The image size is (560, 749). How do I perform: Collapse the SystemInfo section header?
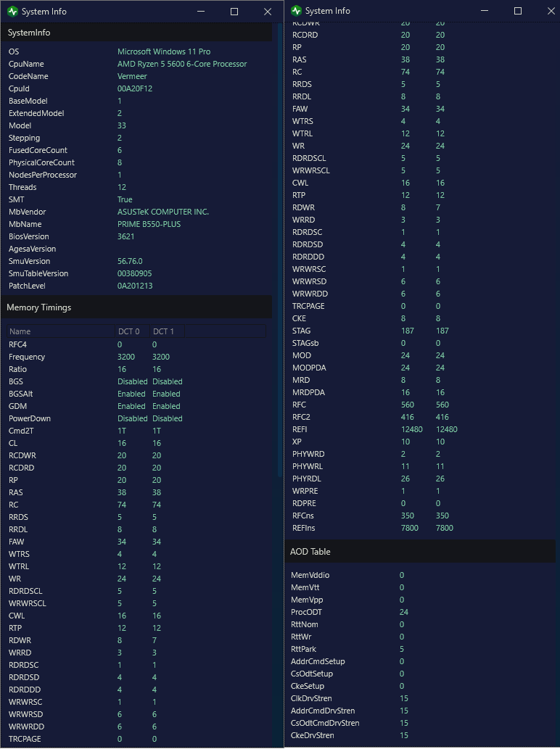[x=29, y=33]
